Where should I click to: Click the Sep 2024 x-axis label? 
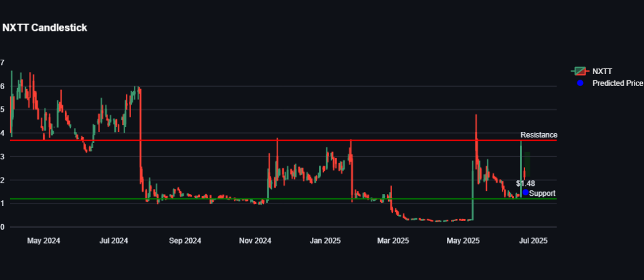pyautogui.click(x=185, y=240)
